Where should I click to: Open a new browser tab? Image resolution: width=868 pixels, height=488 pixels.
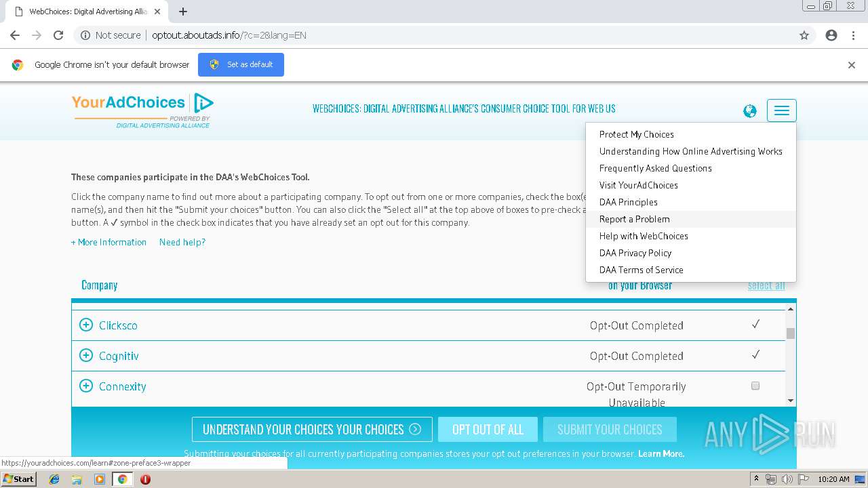tap(183, 12)
